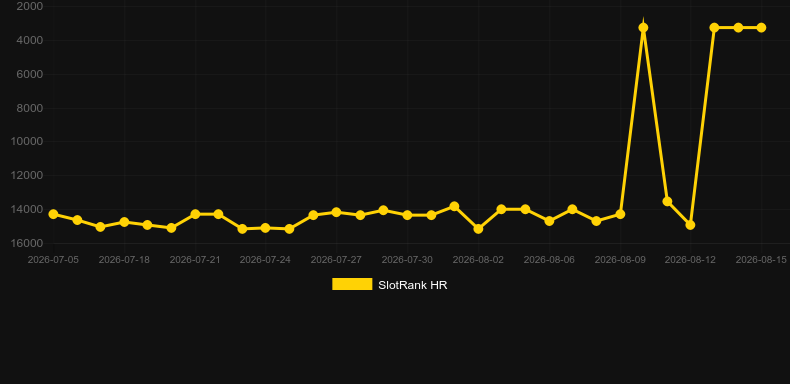Click the 2026-07-24 x-axis label

[266, 260]
